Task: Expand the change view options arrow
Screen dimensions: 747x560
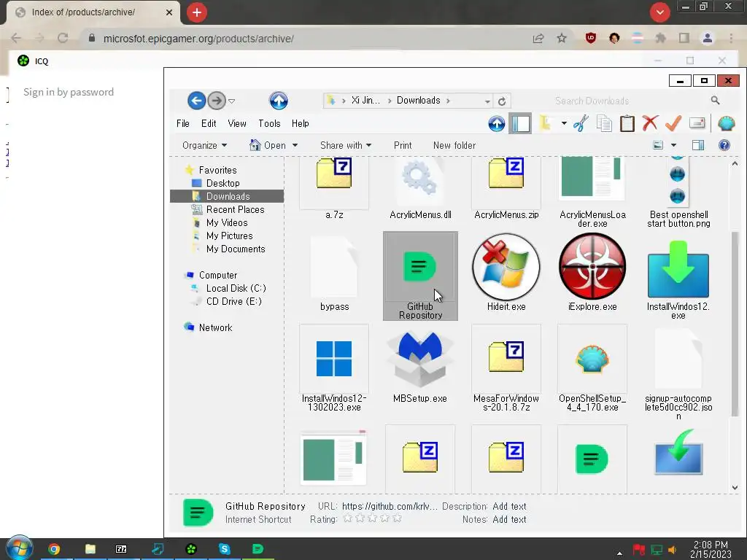Action: pos(673,145)
